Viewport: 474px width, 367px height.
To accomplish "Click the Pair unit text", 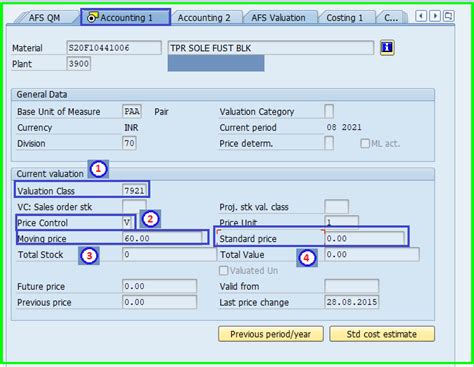I will point(161,111).
